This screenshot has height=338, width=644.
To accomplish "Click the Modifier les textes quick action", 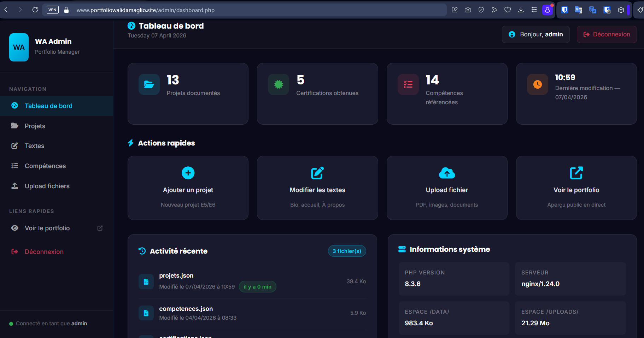I will pyautogui.click(x=317, y=188).
